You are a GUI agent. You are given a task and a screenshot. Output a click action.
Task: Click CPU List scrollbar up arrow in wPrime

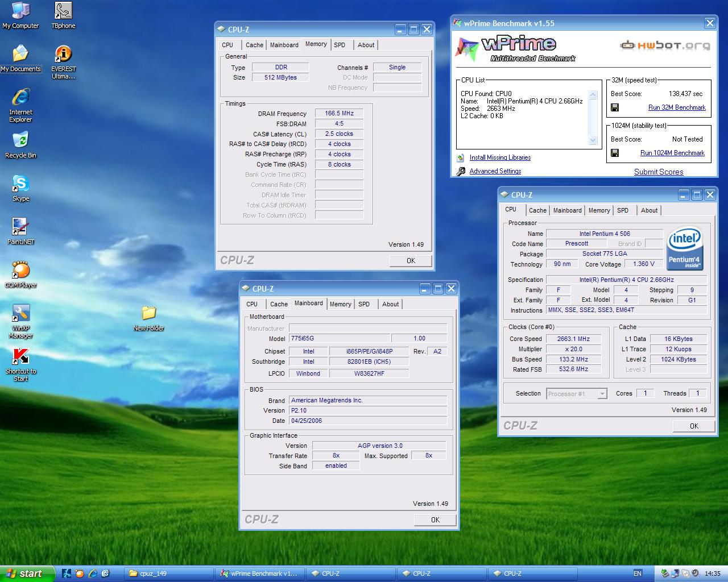pyautogui.click(x=593, y=95)
